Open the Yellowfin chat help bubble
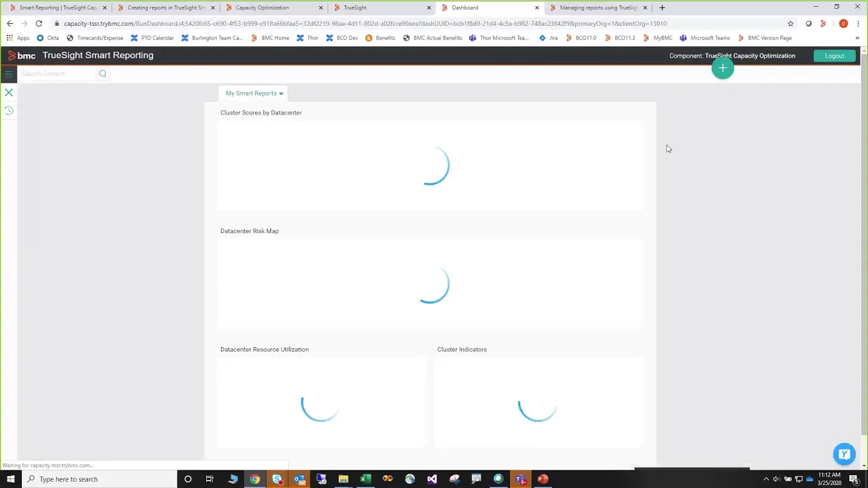 (x=844, y=454)
